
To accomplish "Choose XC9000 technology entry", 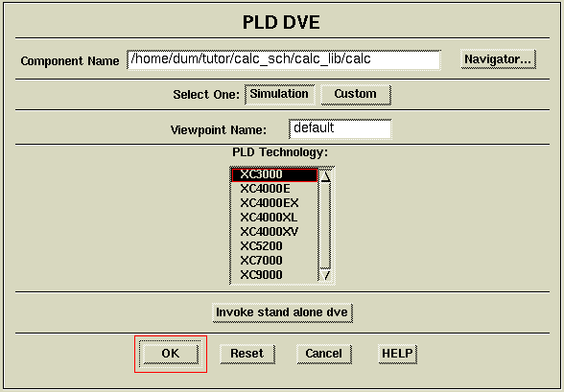I will (274, 275).
